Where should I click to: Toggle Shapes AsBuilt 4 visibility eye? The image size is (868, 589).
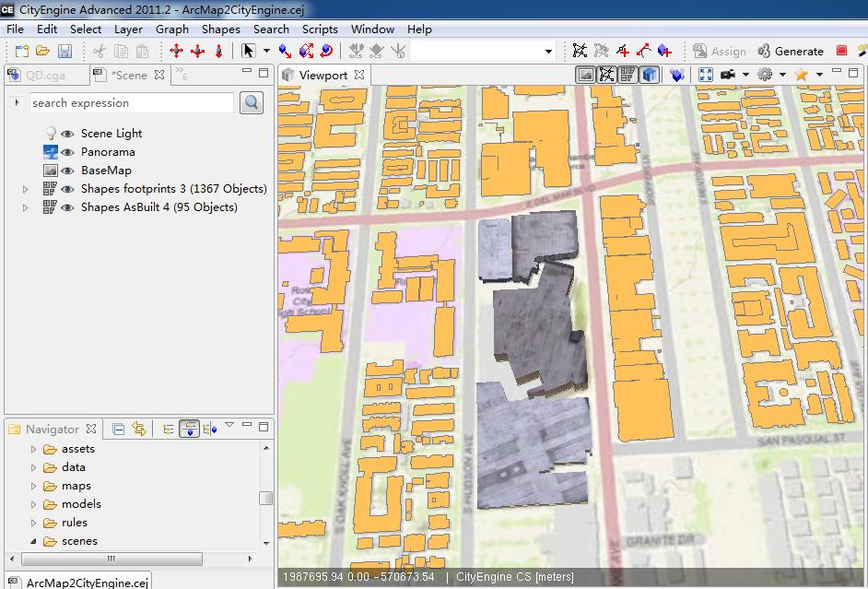[67, 207]
